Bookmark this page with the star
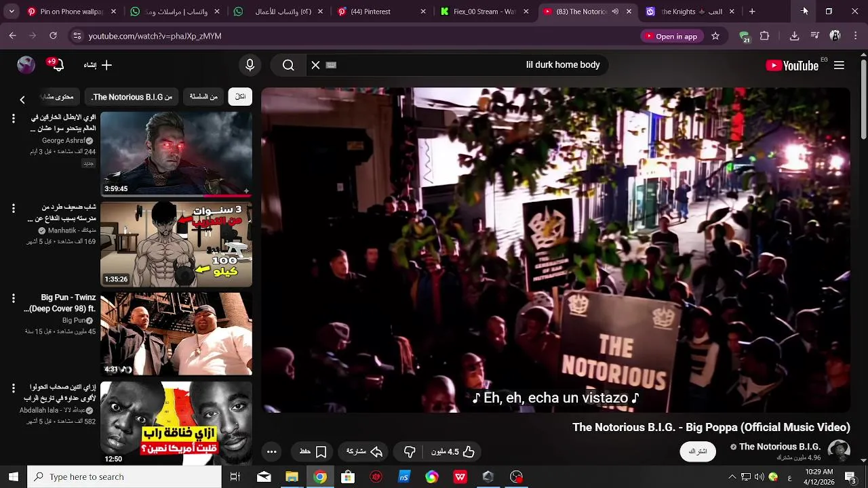868x488 pixels. pyautogui.click(x=715, y=36)
